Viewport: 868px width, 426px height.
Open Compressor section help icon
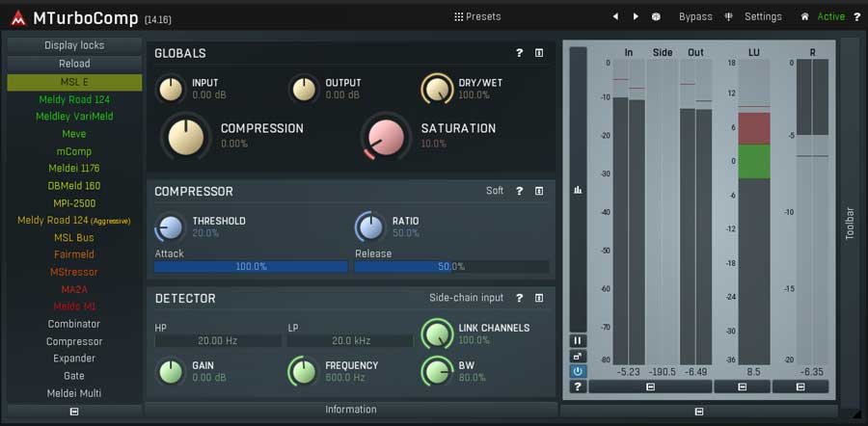[x=519, y=191]
